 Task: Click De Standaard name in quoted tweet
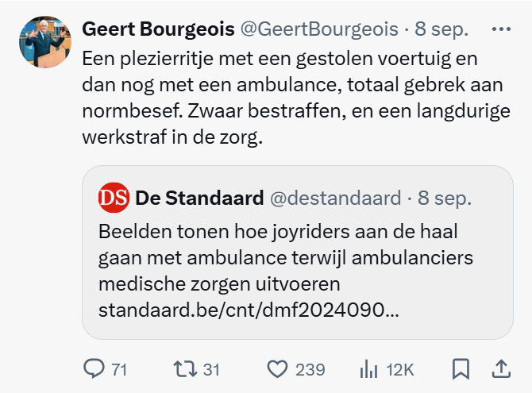pyautogui.click(x=199, y=198)
